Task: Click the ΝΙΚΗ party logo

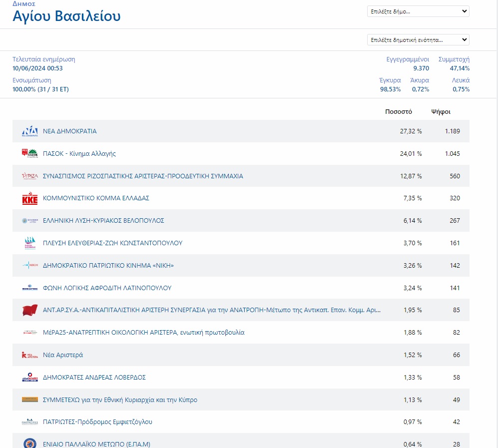Action: coord(30,265)
